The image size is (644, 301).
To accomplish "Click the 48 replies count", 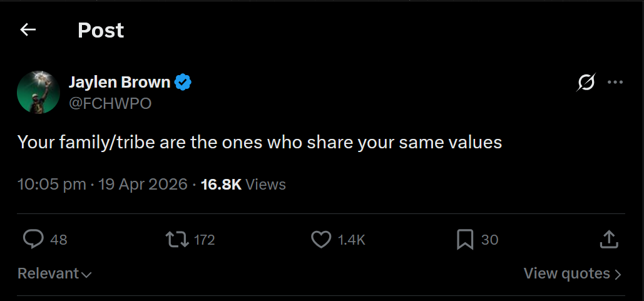I will (x=59, y=240).
